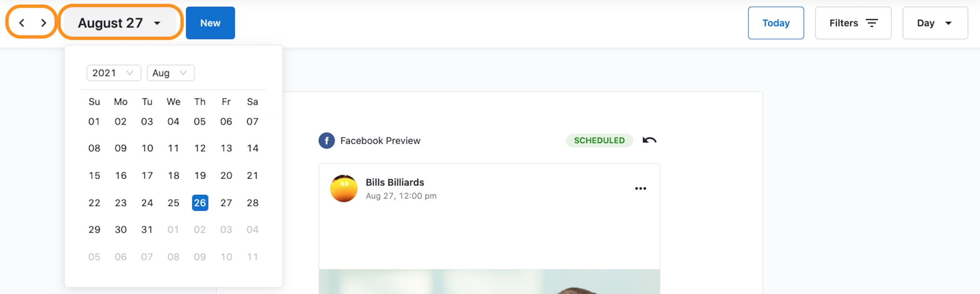Jump to Today
Screen dimensions: 980x294
[x=776, y=23]
